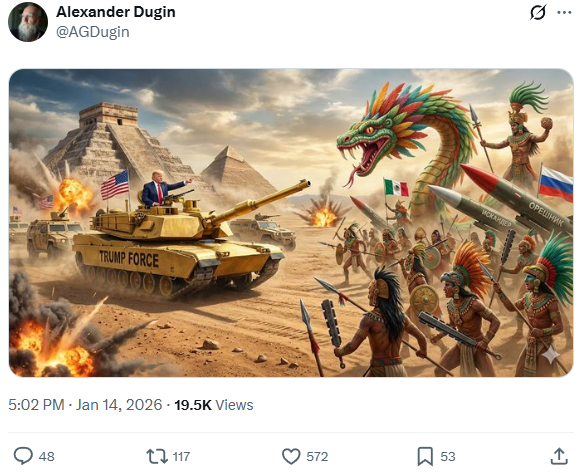Click the 572 likes count
Screen dimensions: 587x473
[317, 457]
